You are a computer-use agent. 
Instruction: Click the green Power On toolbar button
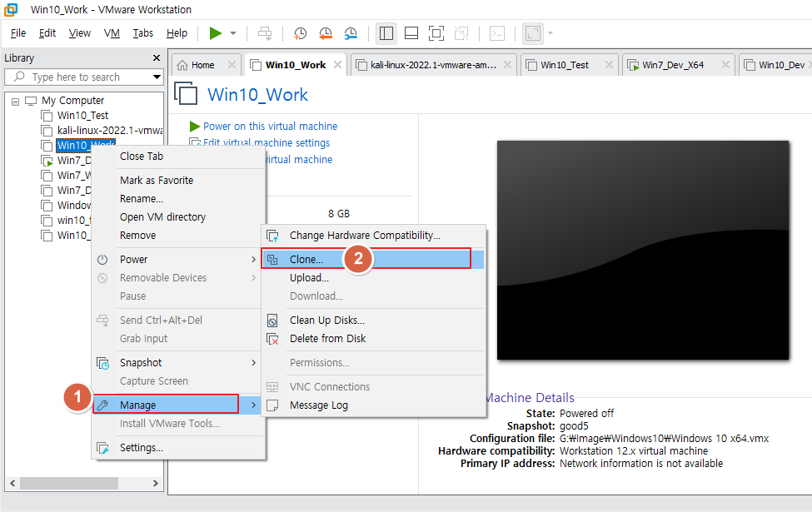click(215, 33)
